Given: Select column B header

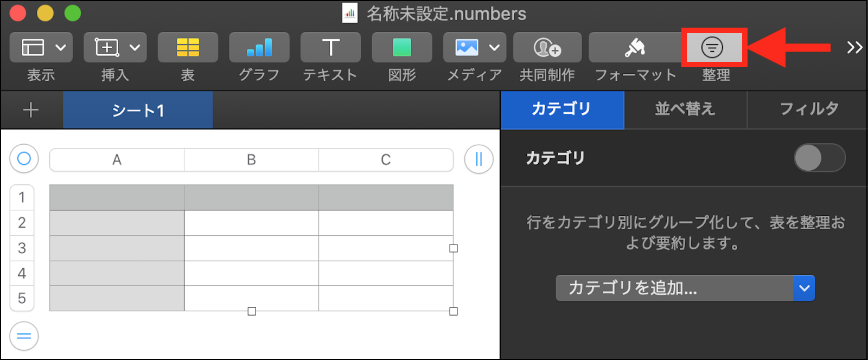Looking at the screenshot, I should [251, 160].
